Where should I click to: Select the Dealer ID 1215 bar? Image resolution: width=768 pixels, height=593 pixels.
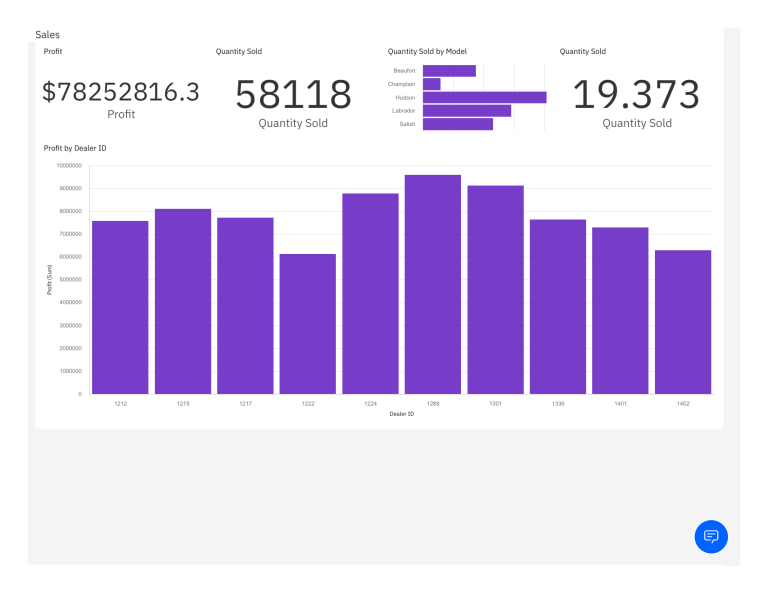click(x=183, y=301)
